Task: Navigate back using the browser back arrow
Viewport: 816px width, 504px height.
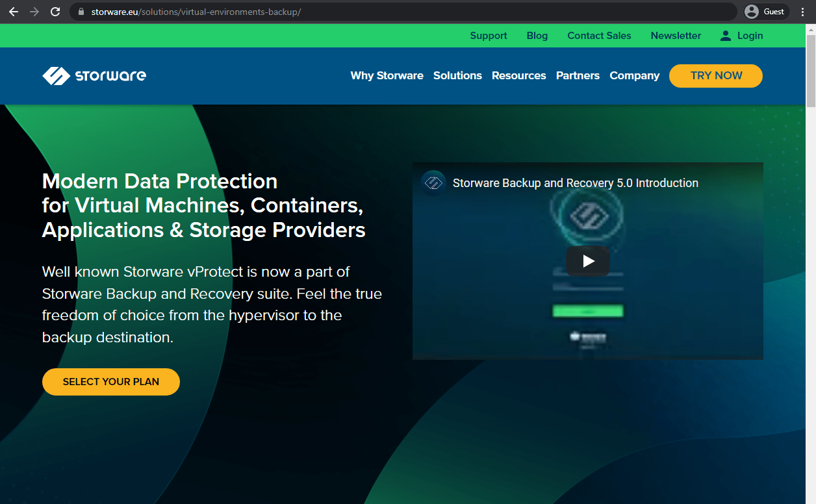Action: coord(13,11)
